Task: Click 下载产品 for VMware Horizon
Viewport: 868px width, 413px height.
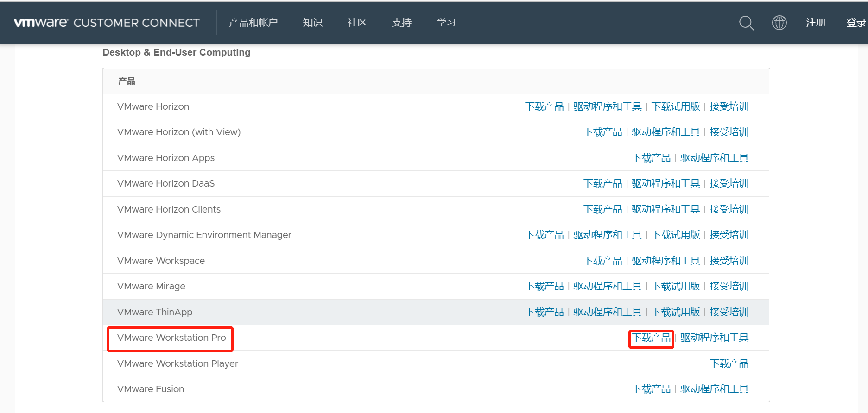Action: (545, 106)
